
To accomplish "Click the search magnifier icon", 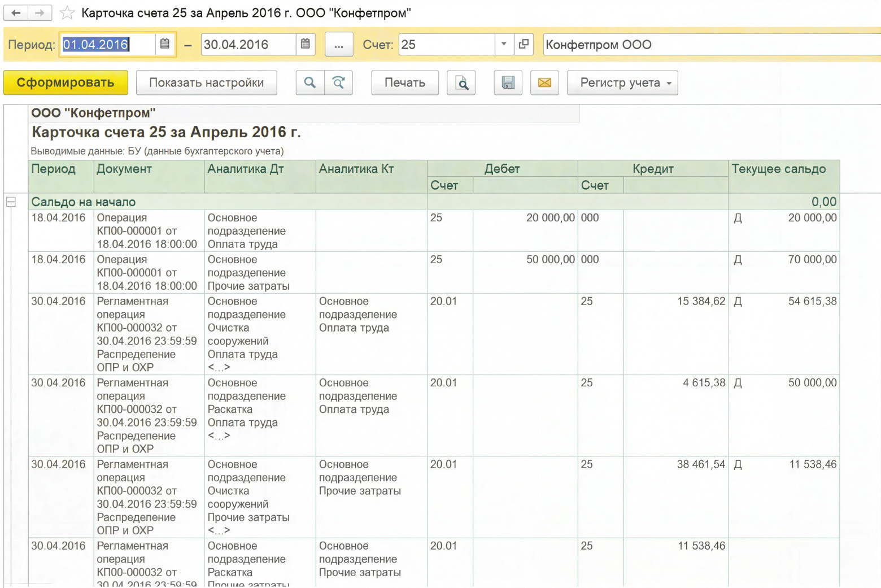I will [309, 82].
